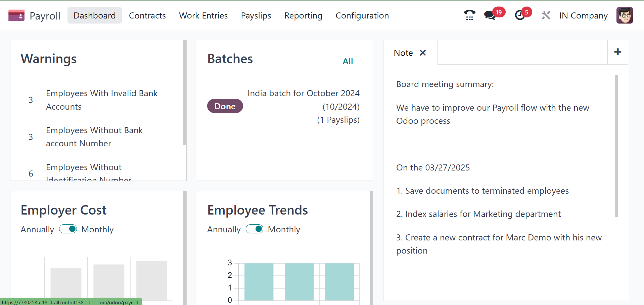Open the user avatar menu
644x305 pixels.
tap(625, 15)
